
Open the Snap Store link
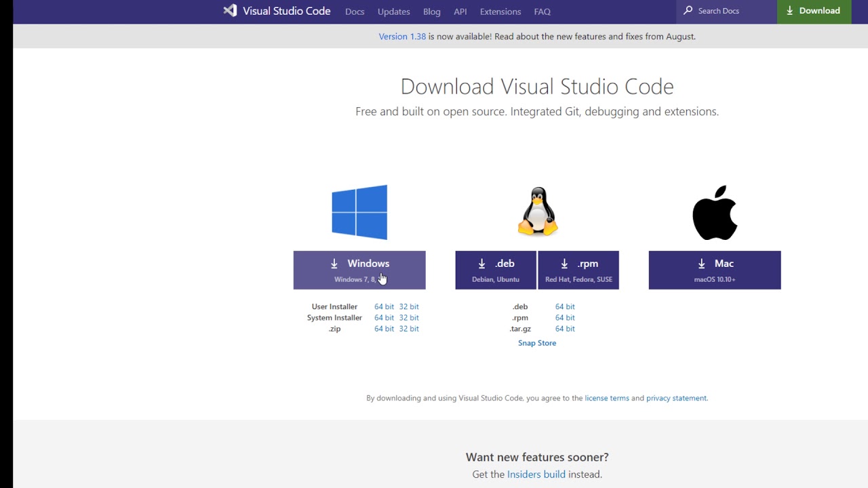coord(537,343)
